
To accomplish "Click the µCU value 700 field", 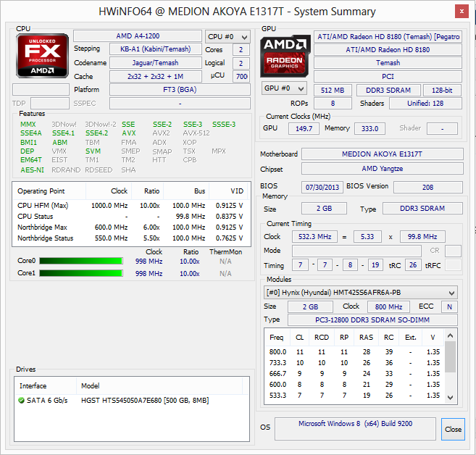I will [x=241, y=77].
